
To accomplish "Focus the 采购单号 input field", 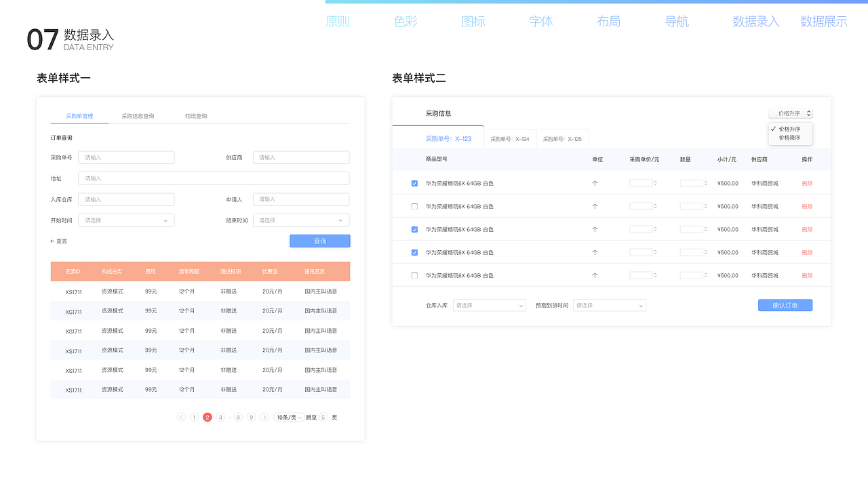I will point(126,157).
